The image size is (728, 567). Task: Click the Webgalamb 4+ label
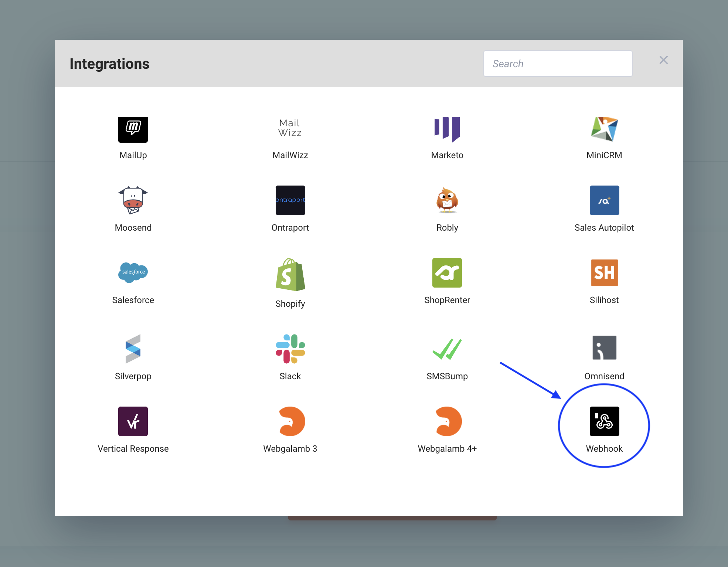[447, 449]
